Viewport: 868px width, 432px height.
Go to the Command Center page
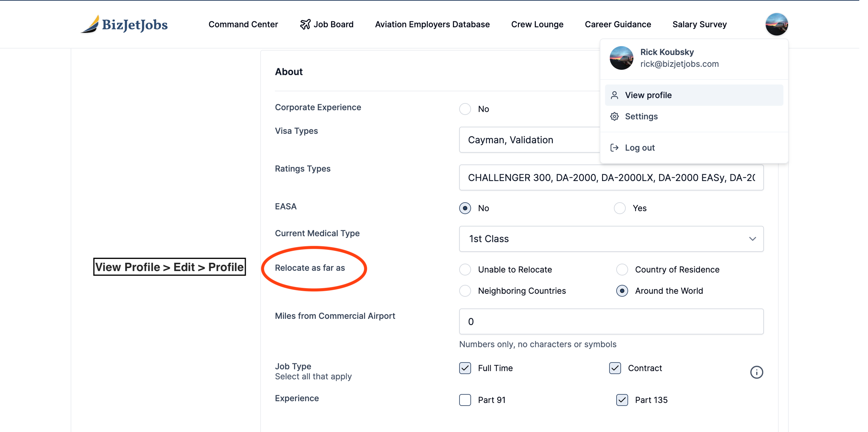pyautogui.click(x=243, y=24)
